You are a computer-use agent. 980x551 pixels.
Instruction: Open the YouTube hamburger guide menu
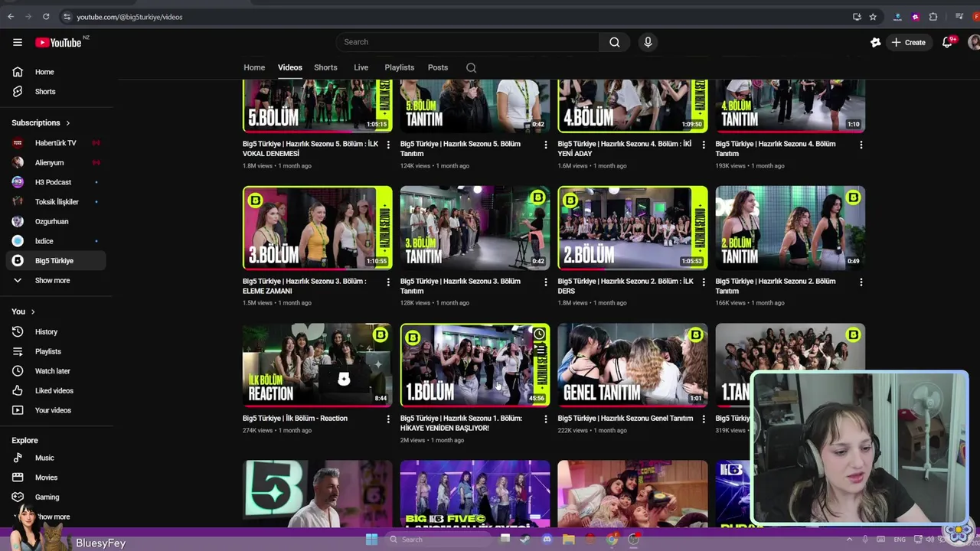pyautogui.click(x=18, y=42)
